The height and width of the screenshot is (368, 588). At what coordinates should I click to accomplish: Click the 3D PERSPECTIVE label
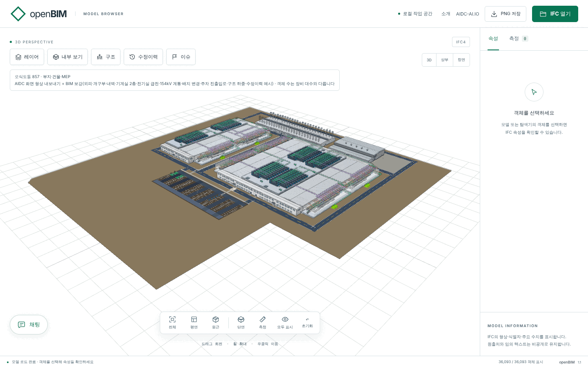34,42
